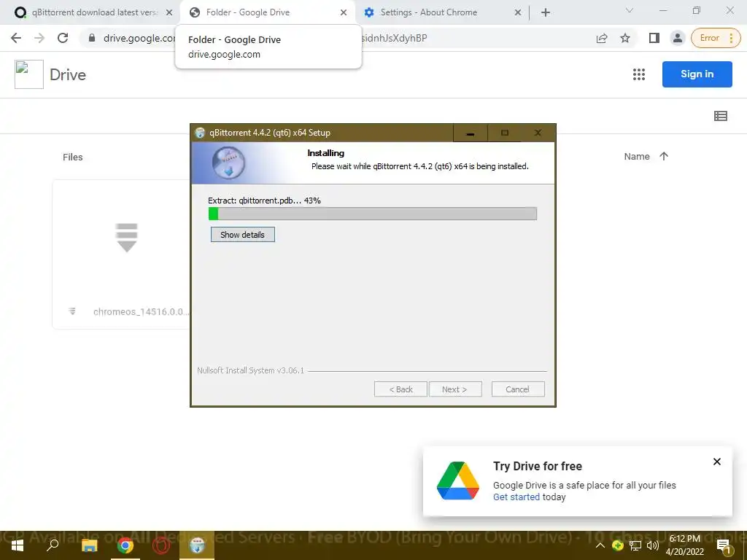The height and width of the screenshot is (560, 747).
Task: Reverse sort direction arrow
Action: (x=664, y=156)
